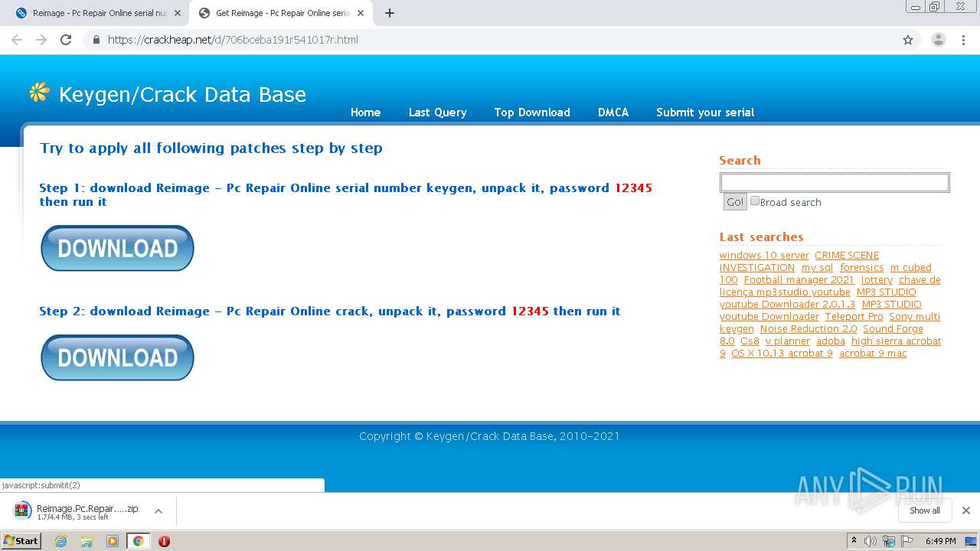This screenshot has width=980, height=551.
Task: Click the search text field
Action: pyautogui.click(x=835, y=182)
